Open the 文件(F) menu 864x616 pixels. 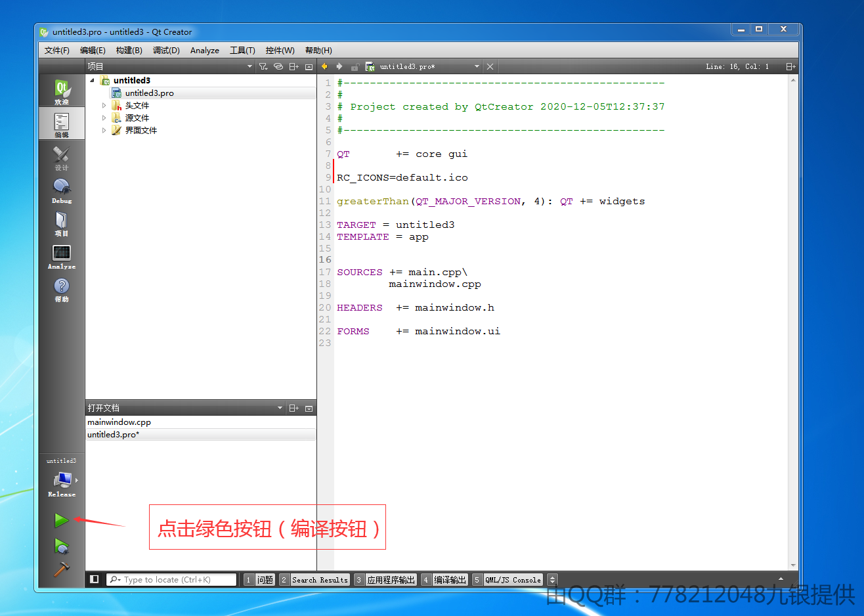pyautogui.click(x=57, y=51)
